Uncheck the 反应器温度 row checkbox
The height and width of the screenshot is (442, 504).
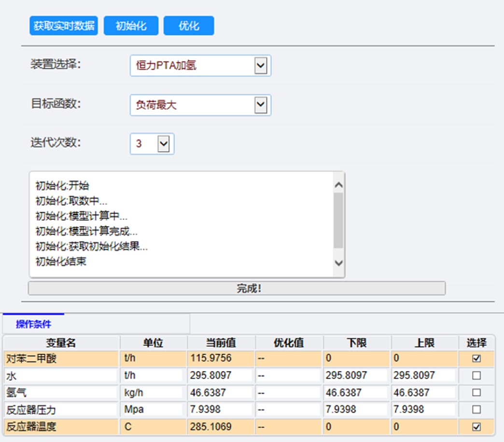point(476,427)
